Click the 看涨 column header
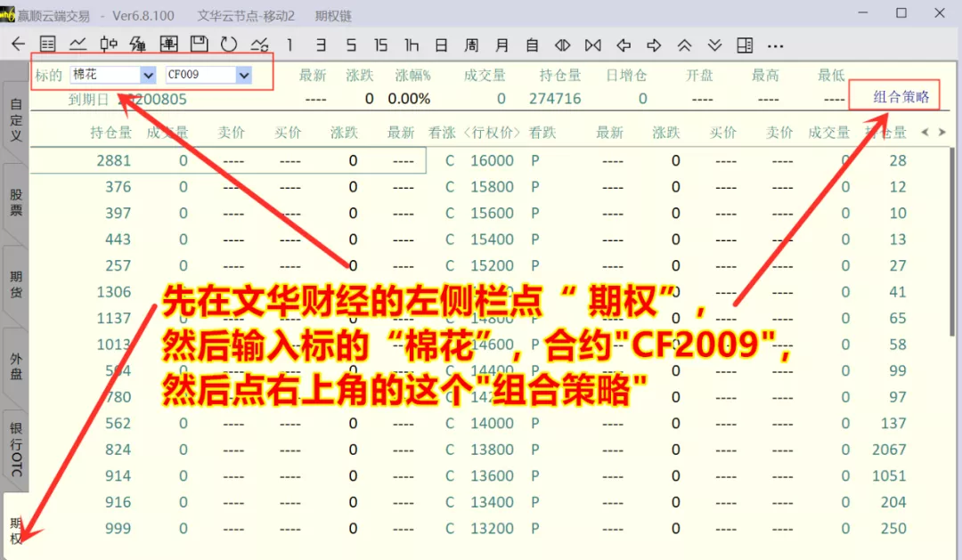962x560 pixels. point(442,133)
